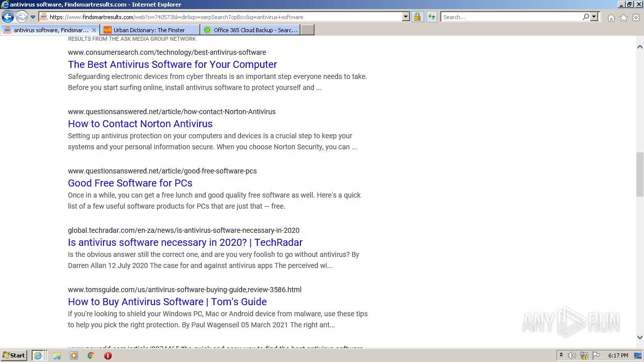Open the Windows Start menu
Viewport: 644px width, 362px height.
click(14, 355)
